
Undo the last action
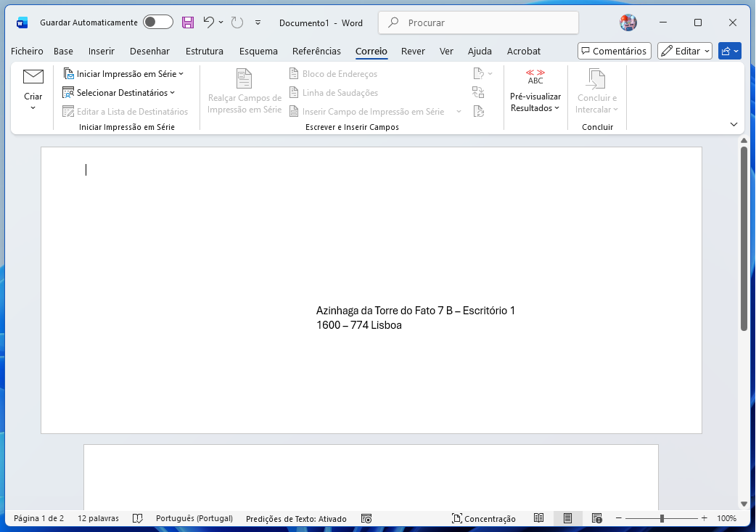click(208, 22)
